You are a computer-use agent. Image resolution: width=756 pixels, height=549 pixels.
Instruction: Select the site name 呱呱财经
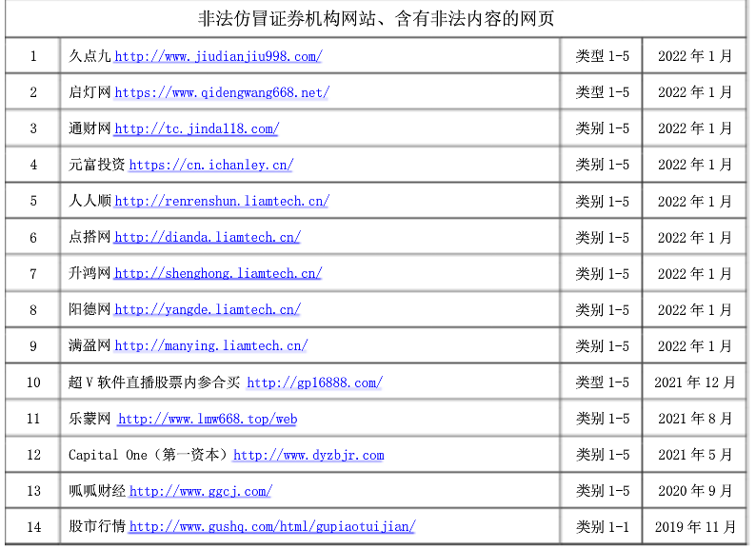(97, 491)
